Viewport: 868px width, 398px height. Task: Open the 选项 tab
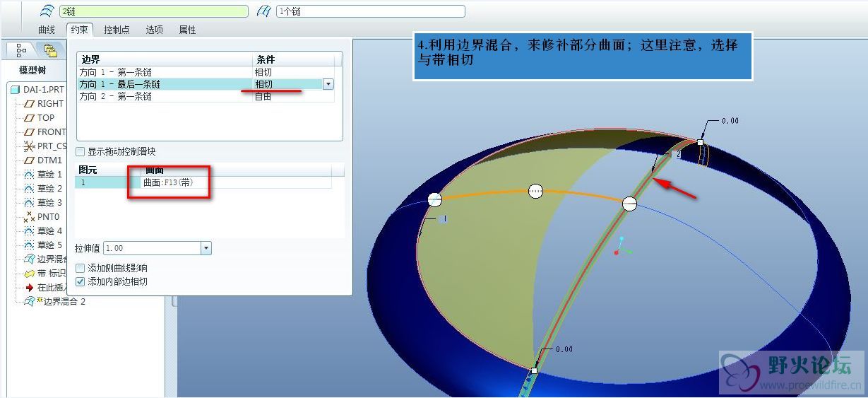point(155,30)
